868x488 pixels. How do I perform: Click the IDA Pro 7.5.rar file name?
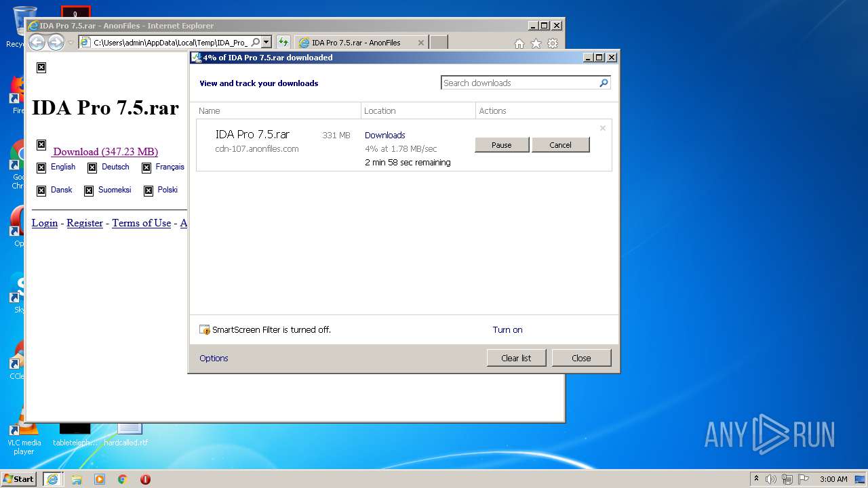click(252, 134)
